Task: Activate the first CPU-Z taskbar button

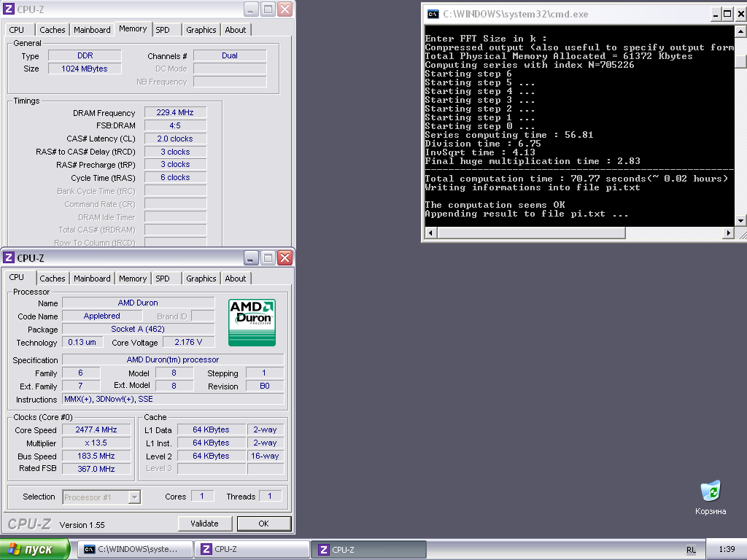Action: tap(252, 549)
